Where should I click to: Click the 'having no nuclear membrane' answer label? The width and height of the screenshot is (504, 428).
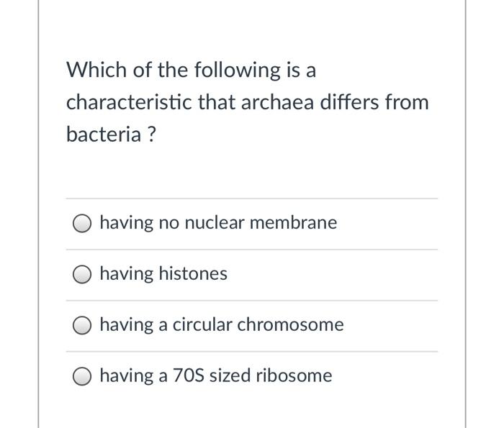pyautogui.click(x=219, y=222)
